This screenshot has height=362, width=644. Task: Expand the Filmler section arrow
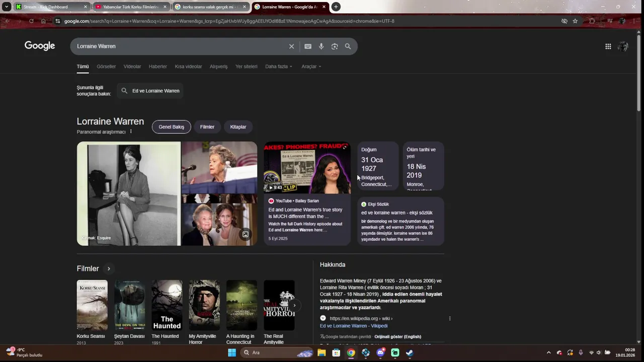click(109, 268)
